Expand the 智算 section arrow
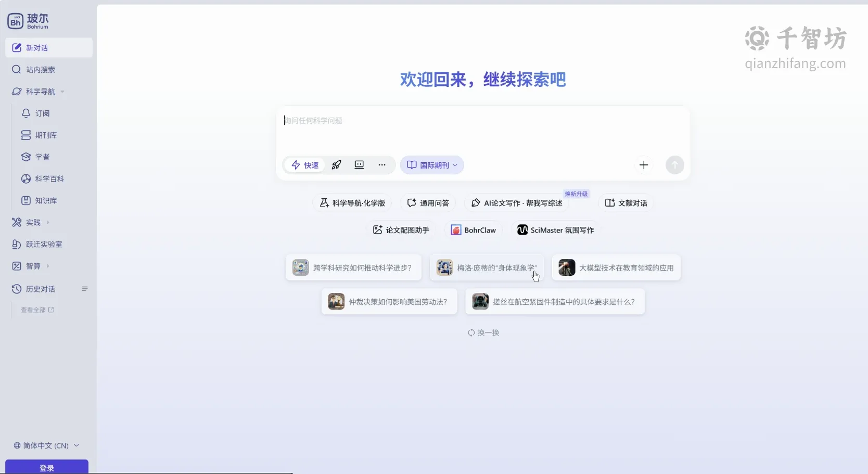 pyautogui.click(x=48, y=266)
